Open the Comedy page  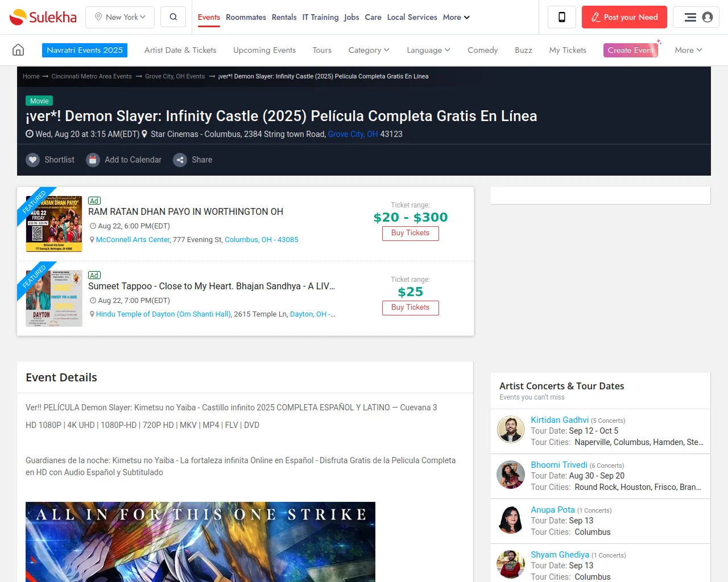[483, 50]
